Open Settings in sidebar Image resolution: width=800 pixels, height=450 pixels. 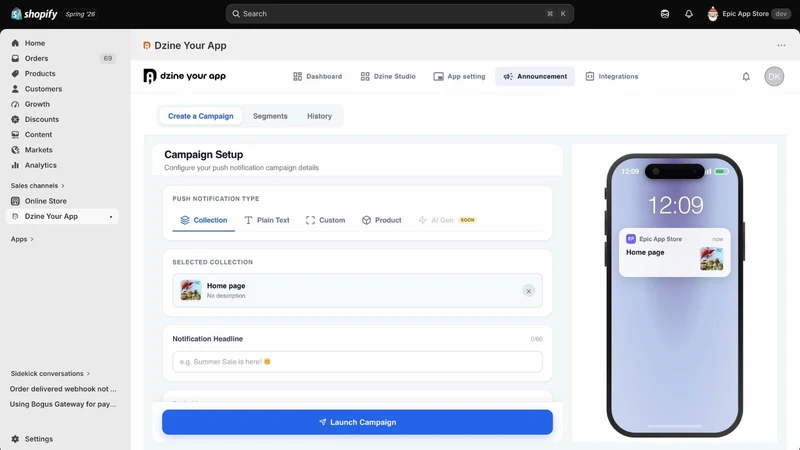(x=38, y=439)
